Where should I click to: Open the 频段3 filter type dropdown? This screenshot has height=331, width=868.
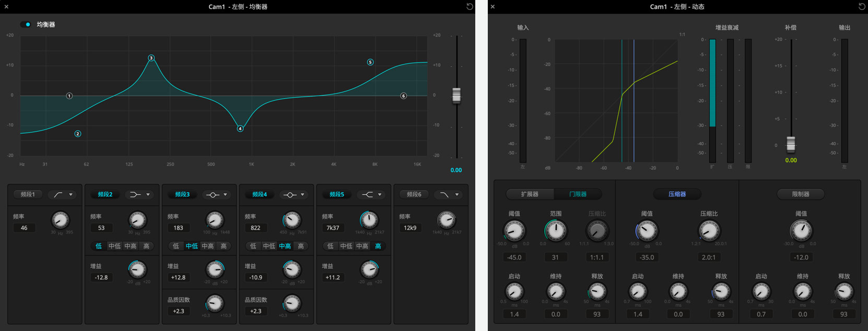[x=217, y=195]
